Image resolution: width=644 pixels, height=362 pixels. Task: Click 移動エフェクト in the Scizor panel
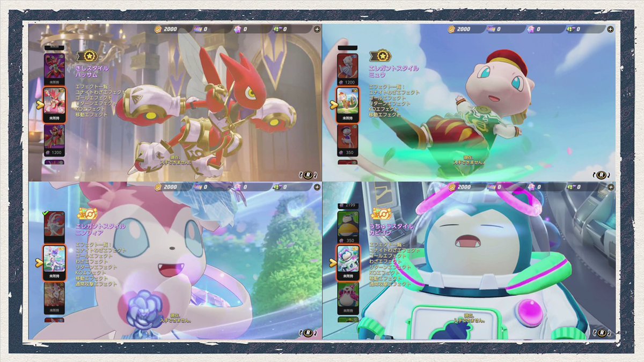tap(92, 115)
